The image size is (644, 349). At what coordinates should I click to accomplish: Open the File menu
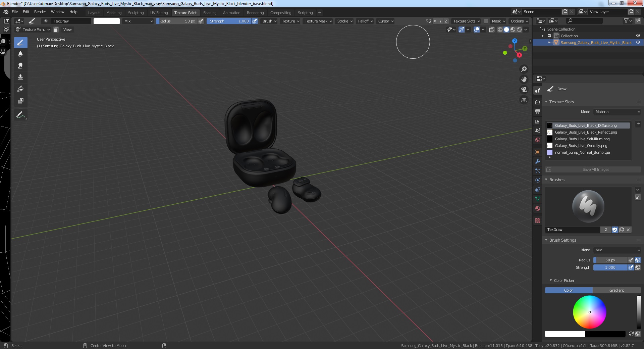[x=15, y=12]
